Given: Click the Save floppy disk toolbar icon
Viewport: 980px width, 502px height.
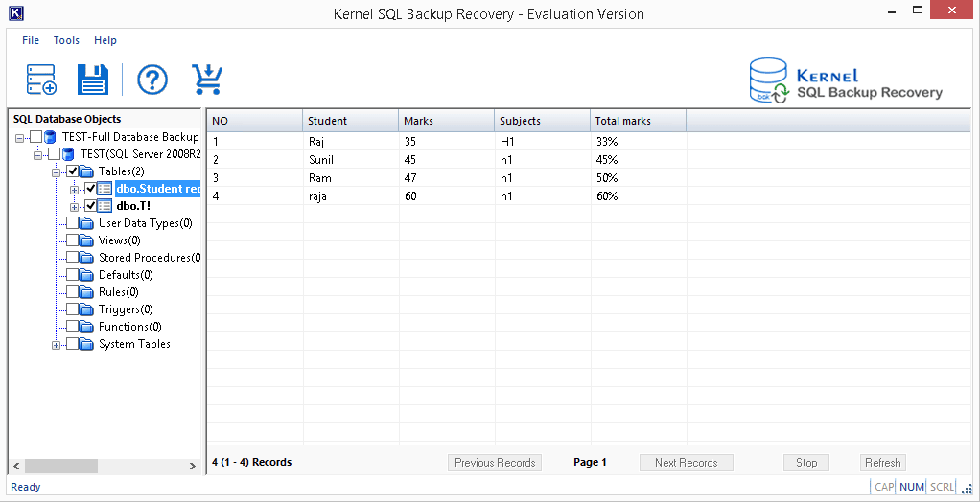Looking at the screenshot, I should [x=92, y=80].
